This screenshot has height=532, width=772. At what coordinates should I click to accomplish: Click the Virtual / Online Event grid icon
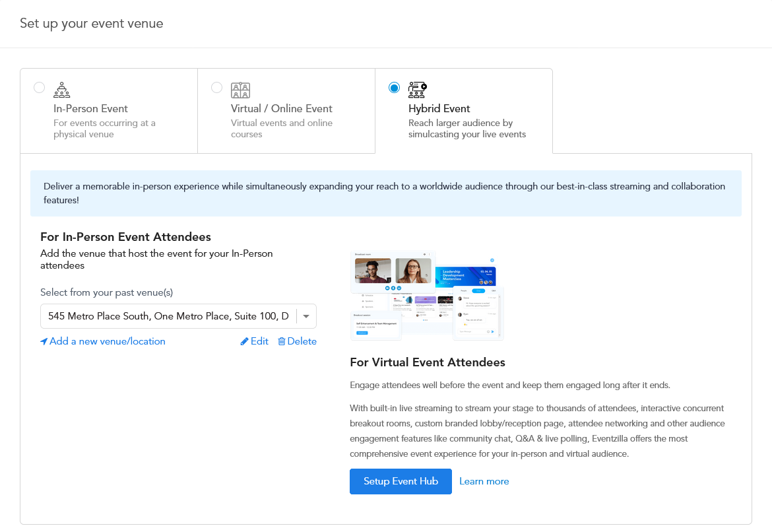click(240, 90)
